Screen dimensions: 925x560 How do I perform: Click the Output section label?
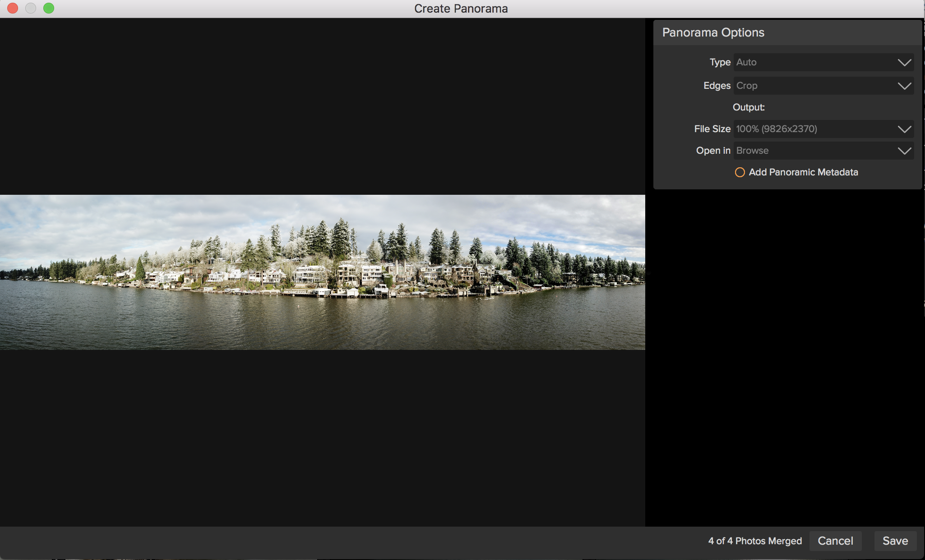(749, 107)
